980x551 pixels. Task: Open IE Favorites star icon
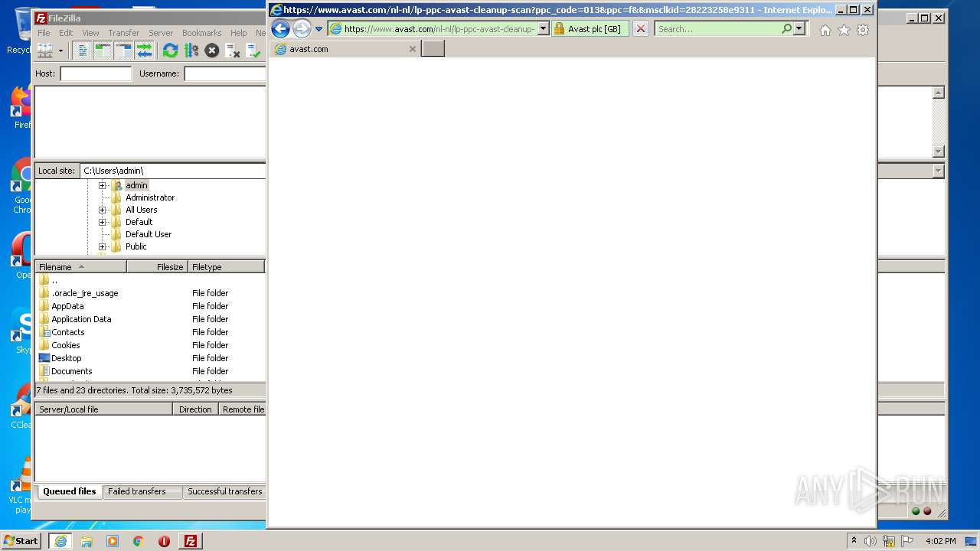[844, 30]
